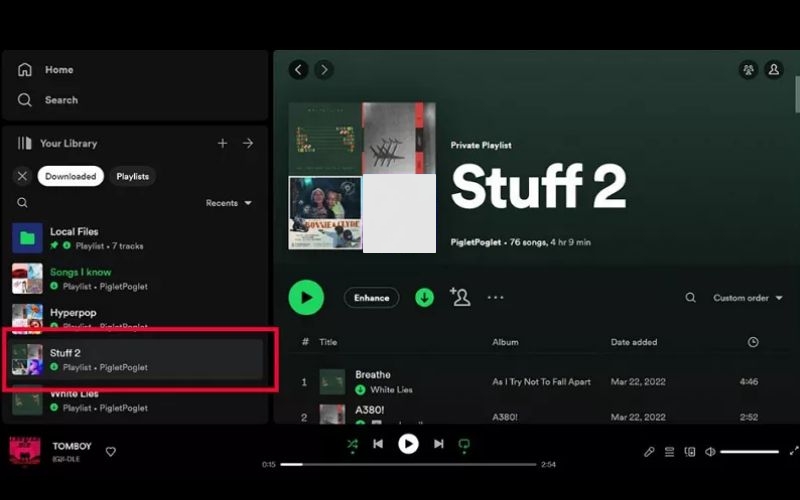Select the Breathe track row title
This screenshot has width=800, height=500.
point(373,374)
